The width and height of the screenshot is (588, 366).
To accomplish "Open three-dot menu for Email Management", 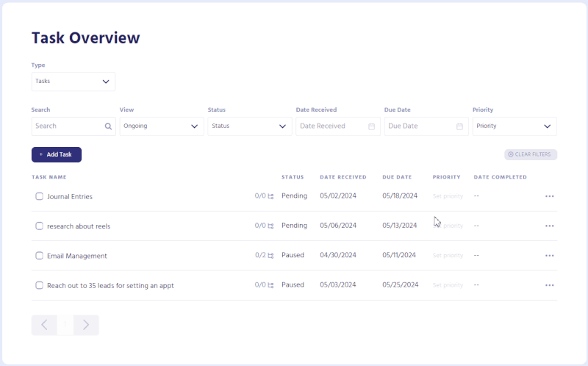I will [x=549, y=256].
